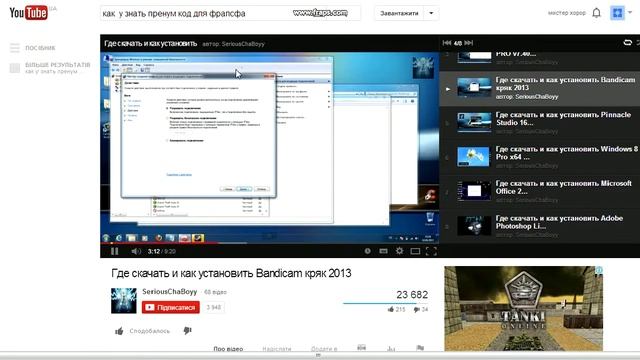The image size is (640, 360).
Task: Click the мистер хорор username
Action: [x=567, y=13]
